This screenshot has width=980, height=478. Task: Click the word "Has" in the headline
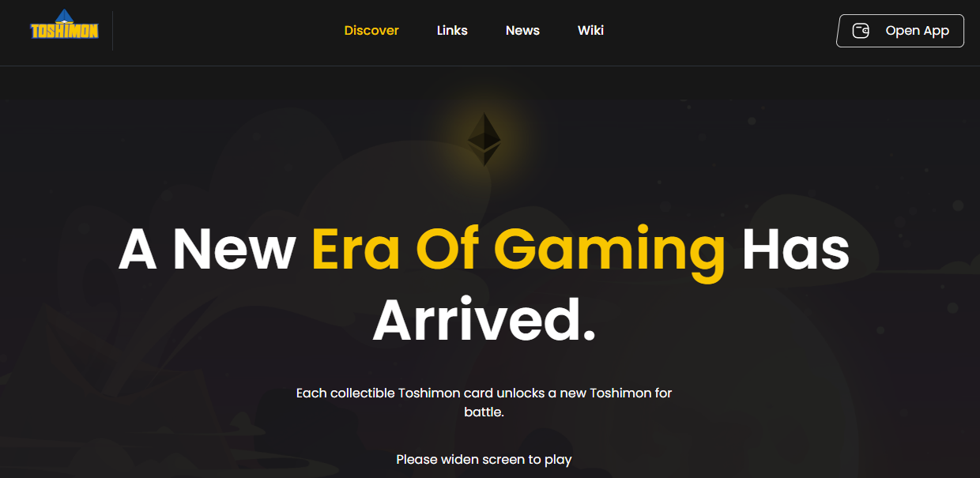795,250
